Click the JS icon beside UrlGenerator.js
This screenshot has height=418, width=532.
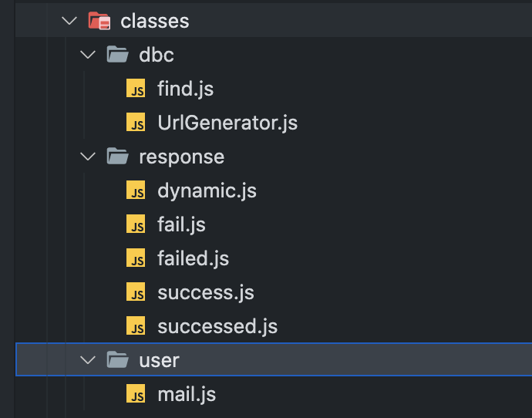pyautogui.click(x=136, y=123)
